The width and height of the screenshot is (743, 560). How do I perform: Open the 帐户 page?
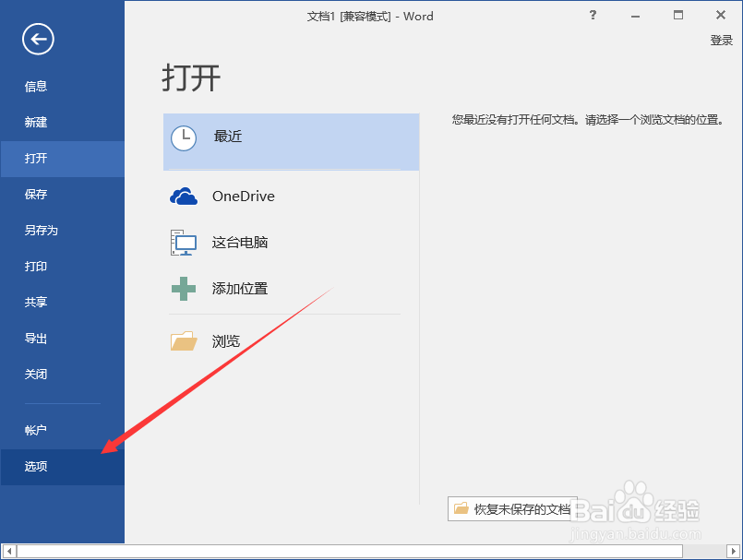pos(62,431)
